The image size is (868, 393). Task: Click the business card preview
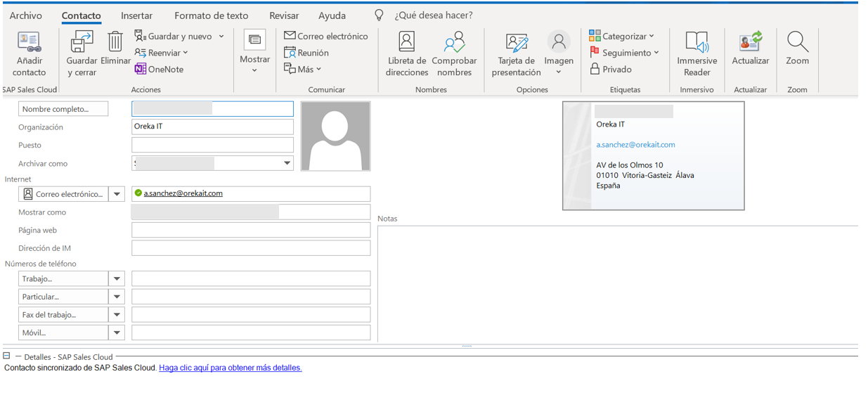click(654, 156)
